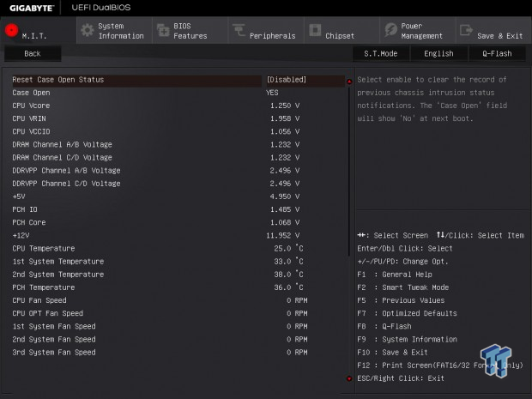This screenshot has height=399, width=532.
Task: Select 1st System Fan Speed
Action: point(54,326)
